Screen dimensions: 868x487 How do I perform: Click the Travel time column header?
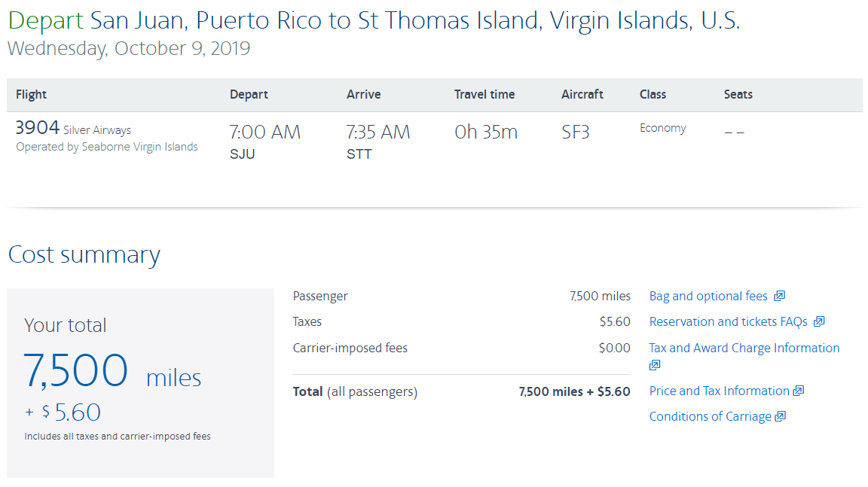pos(484,95)
